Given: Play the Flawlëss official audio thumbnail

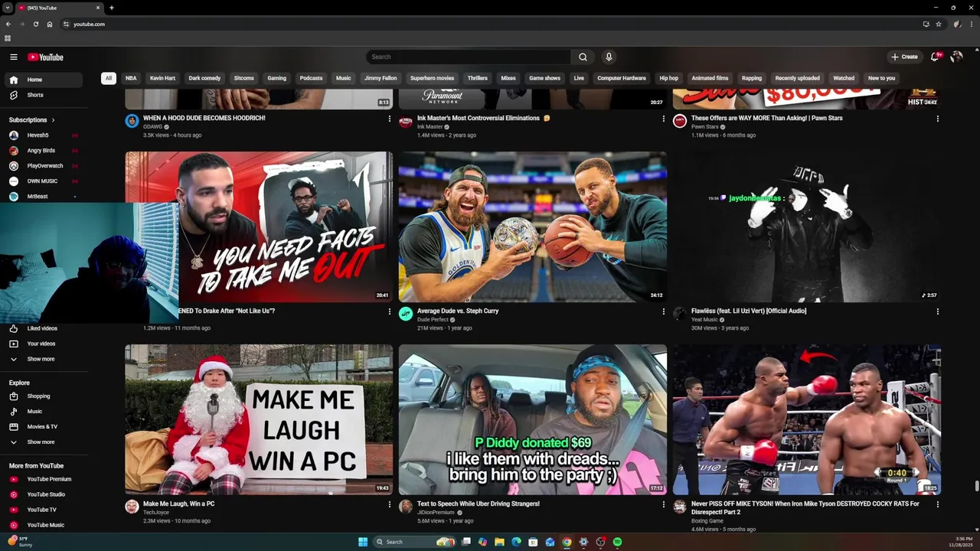Looking at the screenshot, I should [x=806, y=227].
